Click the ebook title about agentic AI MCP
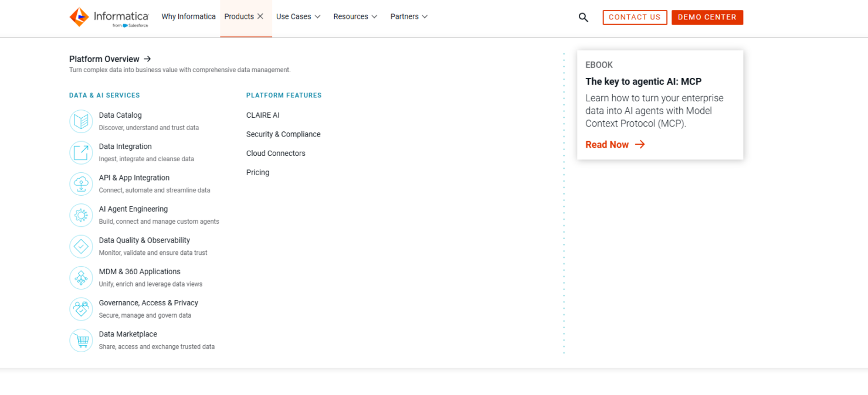The height and width of the screenshot is (395, 868). pos(643,81)
